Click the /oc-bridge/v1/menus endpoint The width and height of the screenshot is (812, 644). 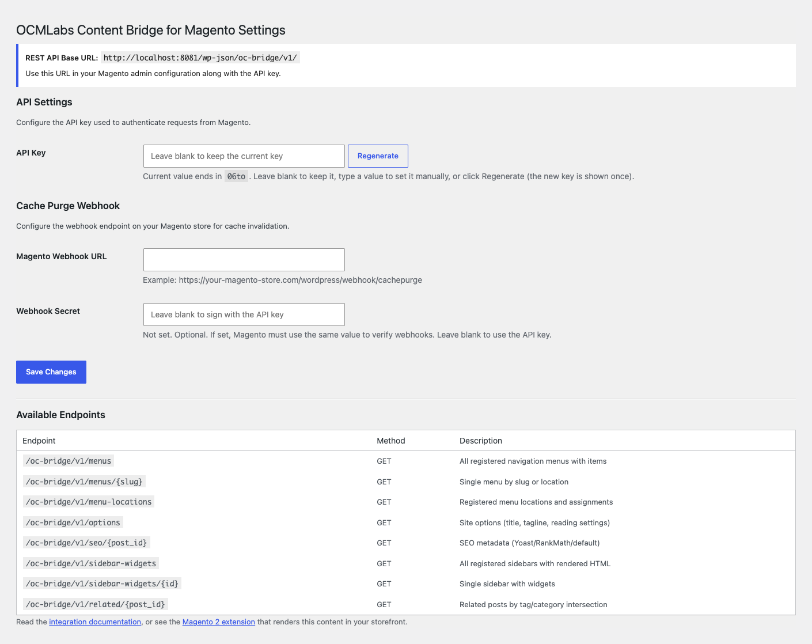[x=69, y=461]
